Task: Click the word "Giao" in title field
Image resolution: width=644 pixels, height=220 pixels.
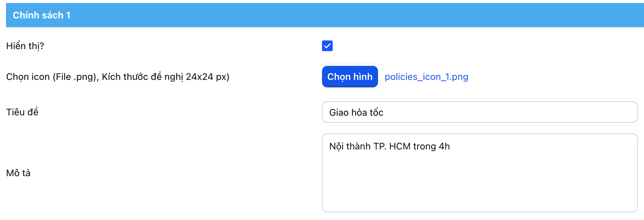Action: pos(339,112)
